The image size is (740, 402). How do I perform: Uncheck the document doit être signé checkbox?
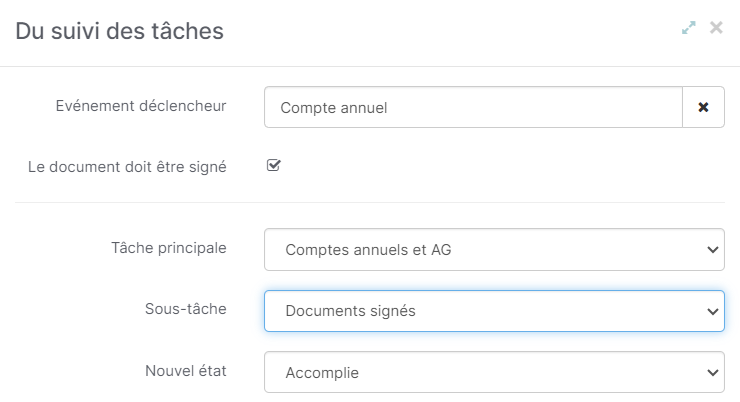(x=274, y=165)
